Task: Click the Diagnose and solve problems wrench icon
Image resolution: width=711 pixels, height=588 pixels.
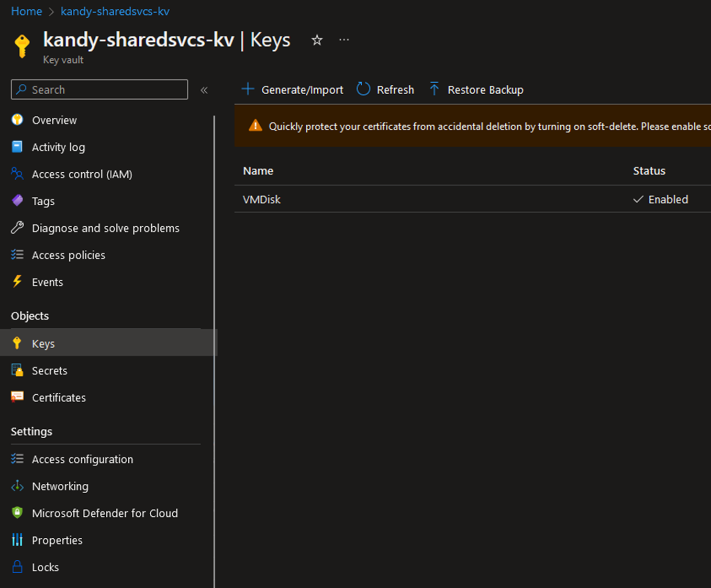Action: pos(17,228)
